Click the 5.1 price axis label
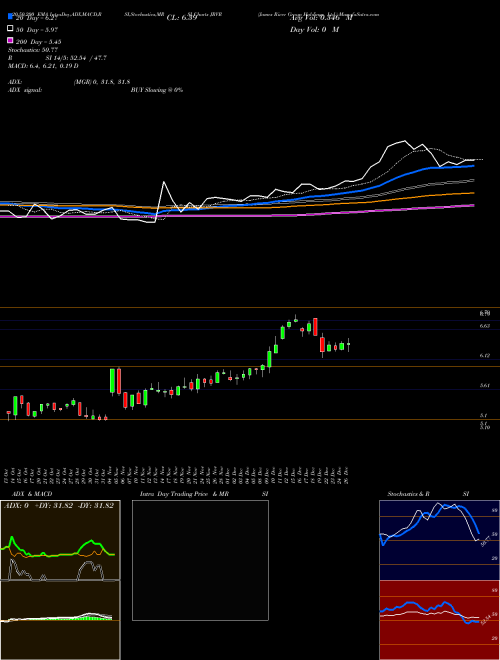The image size is (500, 660). pyautogui.click(x=484, y=415)
